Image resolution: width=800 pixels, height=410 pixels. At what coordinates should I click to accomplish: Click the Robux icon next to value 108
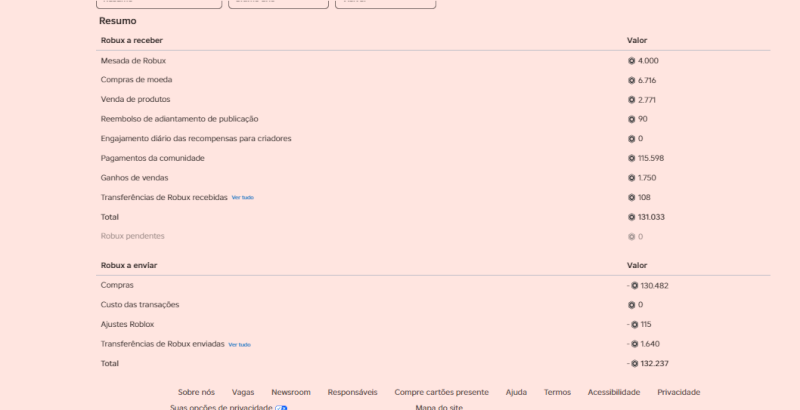coord(631,197)
